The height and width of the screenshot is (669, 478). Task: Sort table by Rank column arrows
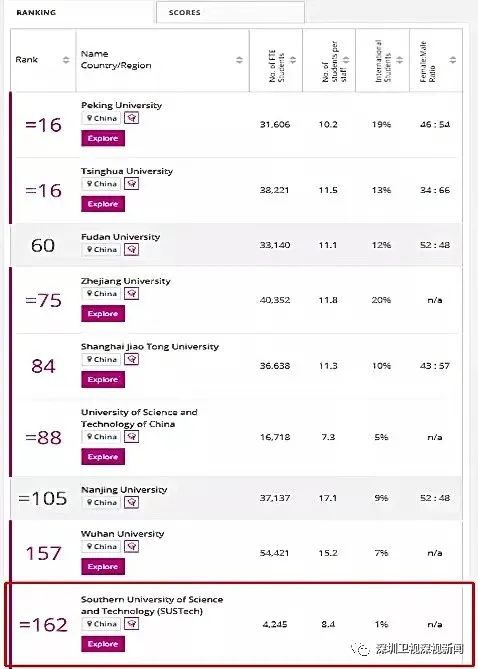pos(66,60)
